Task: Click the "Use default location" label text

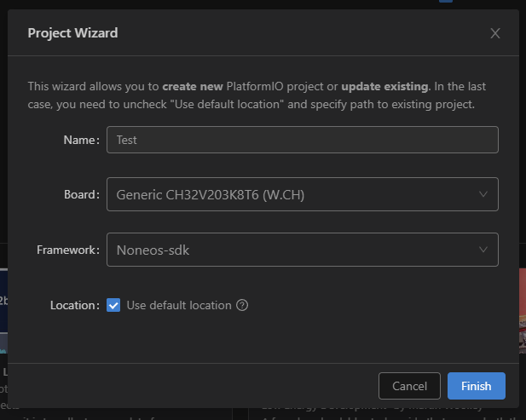Action: click(179, 305)
